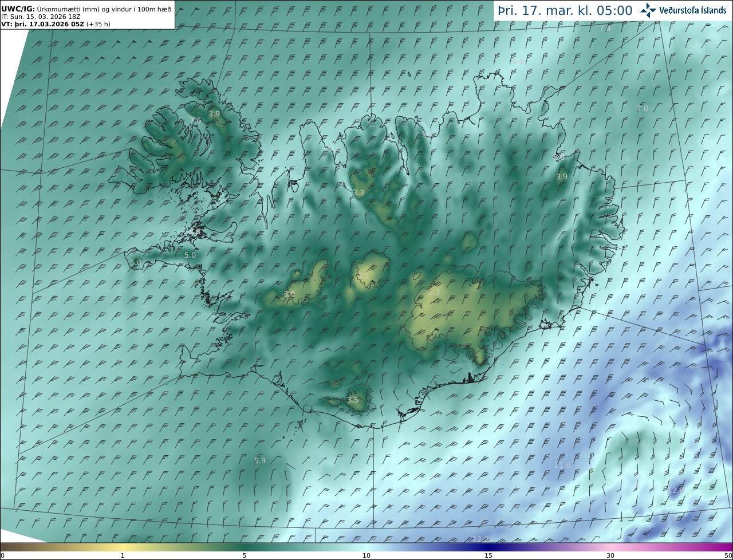Screen dimensions: 733x560
Task: Click the UWC/IG Úrkomumætti map title
Action: 86,9
